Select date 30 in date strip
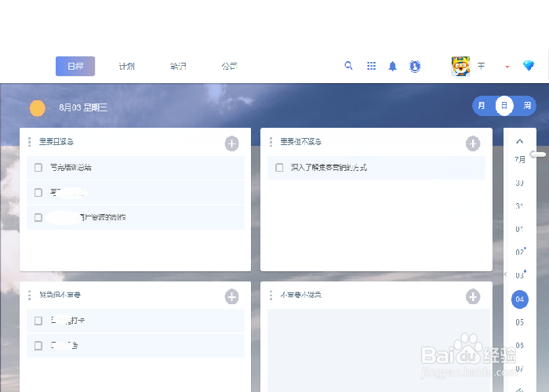549x392 pixels. 519,183
